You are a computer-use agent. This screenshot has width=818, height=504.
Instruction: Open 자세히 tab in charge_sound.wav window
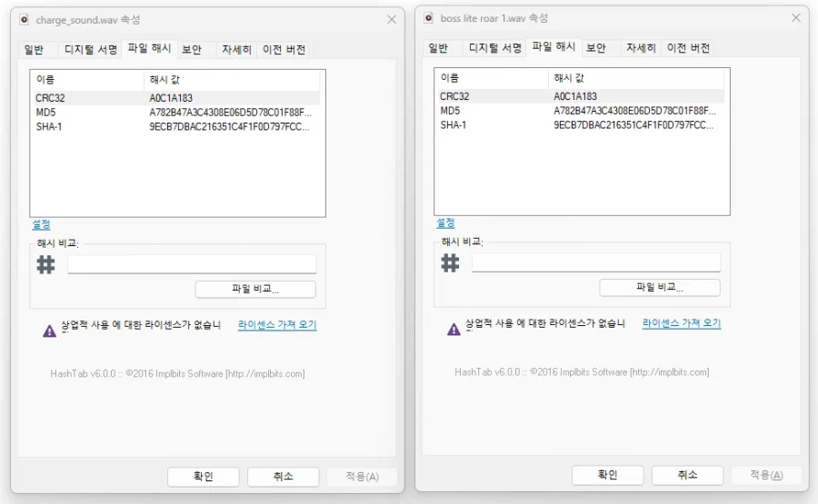236,50
